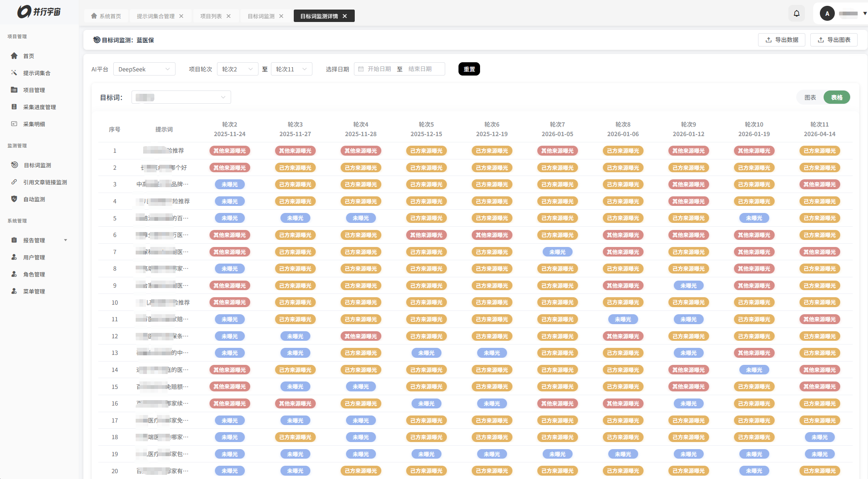868x479 pixels.
Task: Close the 提示词集合管理 tab
Action: (x=181, y=16)
